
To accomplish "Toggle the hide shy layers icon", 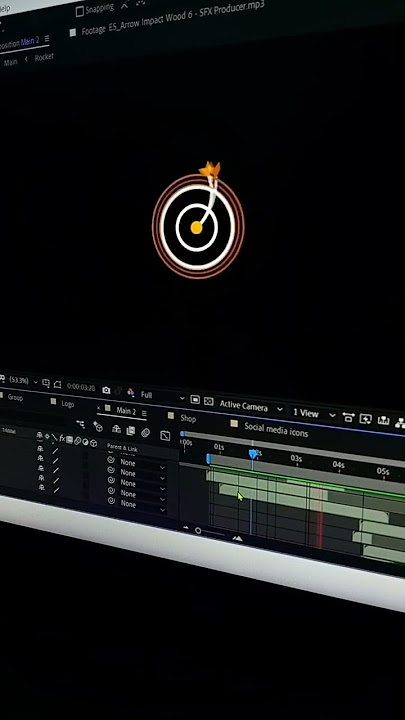I will (116, 429).
